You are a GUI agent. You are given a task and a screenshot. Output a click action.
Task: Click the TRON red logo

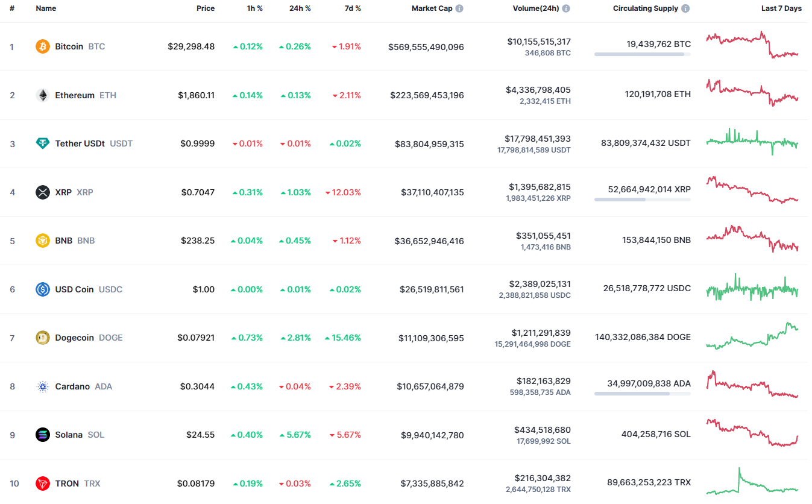[x=42, y=483]
